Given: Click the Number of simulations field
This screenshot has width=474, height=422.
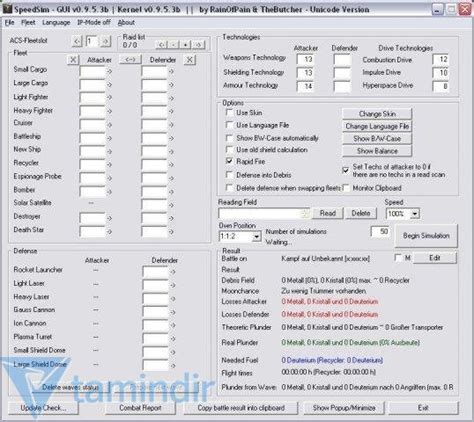Looking at the screenshot, I should (380, 231).
